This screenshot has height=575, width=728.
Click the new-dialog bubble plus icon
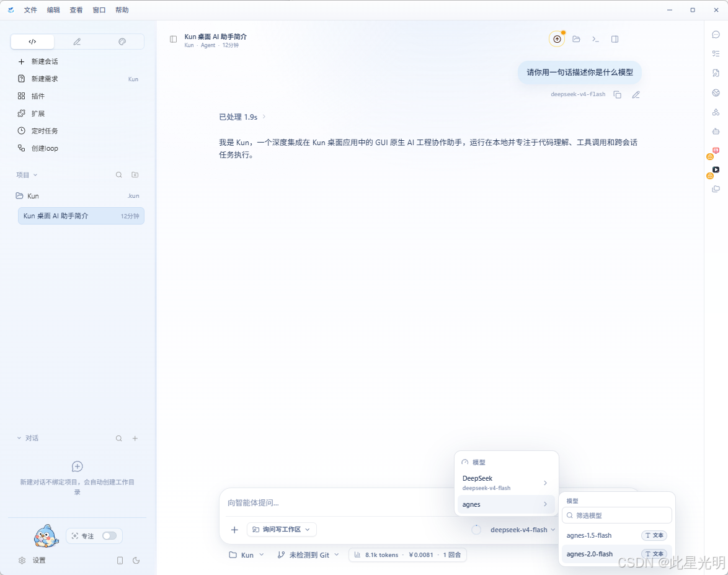(77, 466)
